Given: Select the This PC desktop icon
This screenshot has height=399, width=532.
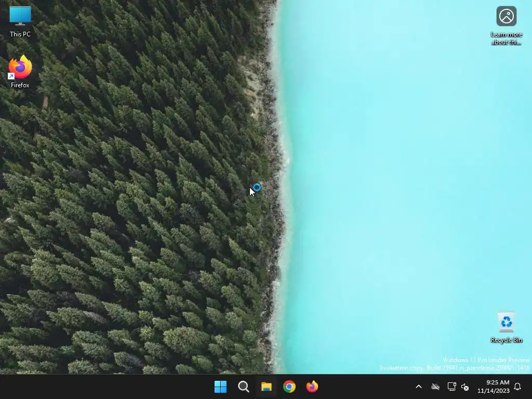Looking at the screenshot, I should point(20,21).
